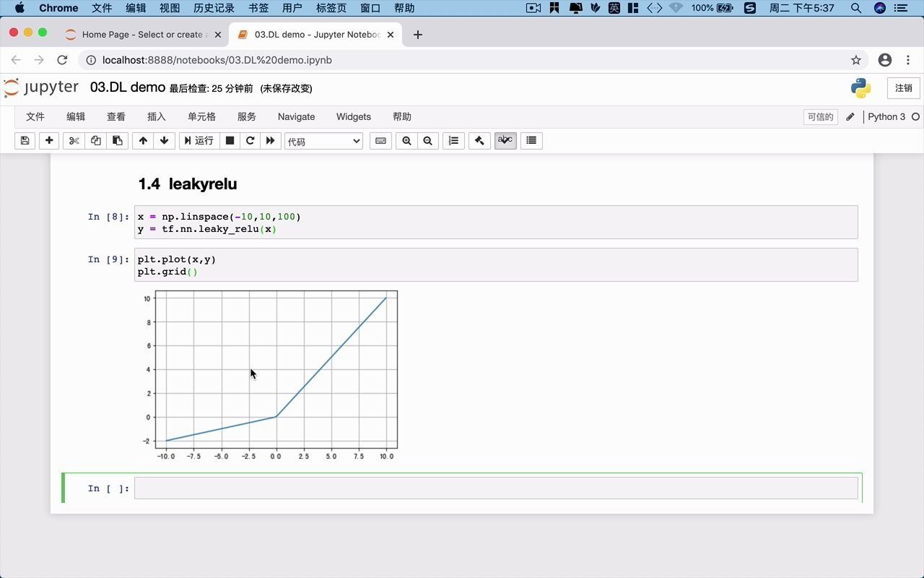The width and height of the screenshot is (924, 578).
Task: Go back in browser history
Action: click(16, 60)
